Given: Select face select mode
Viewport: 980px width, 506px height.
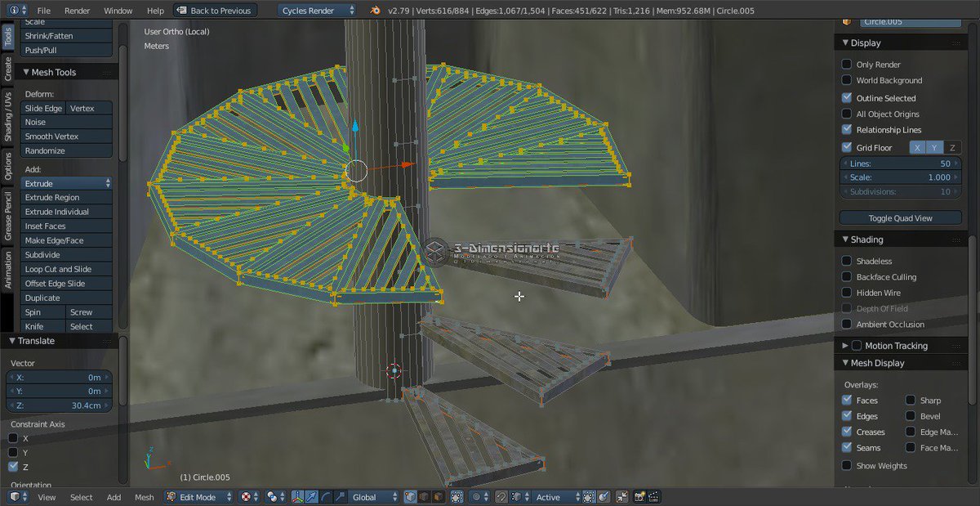Looking at the screenshot, I should pyautogui.click(x=437, y=497).
